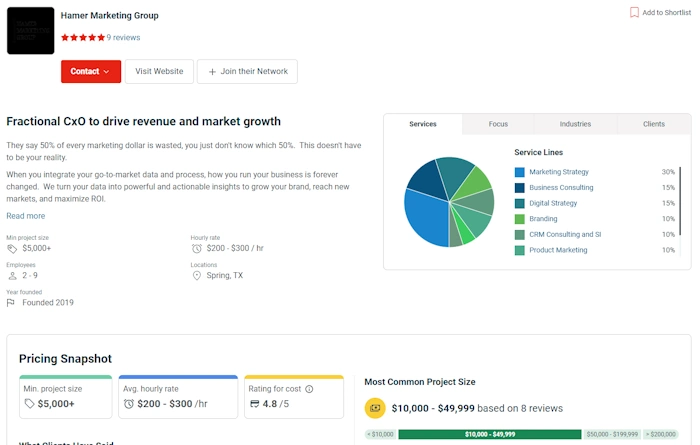Click the < $10,000 bar segment
This screenshot has width=700, height=445.
pos(380,434)
